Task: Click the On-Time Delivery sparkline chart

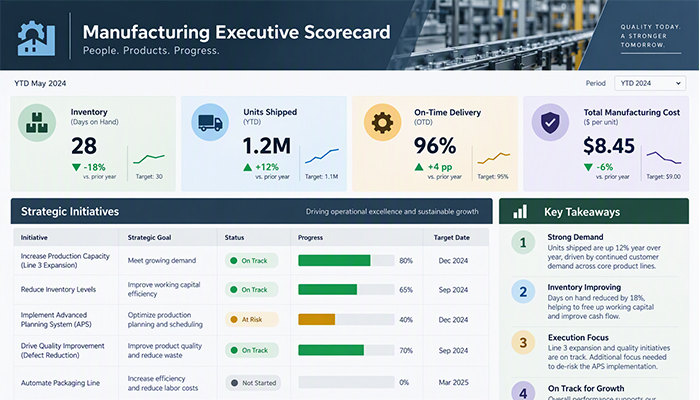Action: [x=494, y=158]
